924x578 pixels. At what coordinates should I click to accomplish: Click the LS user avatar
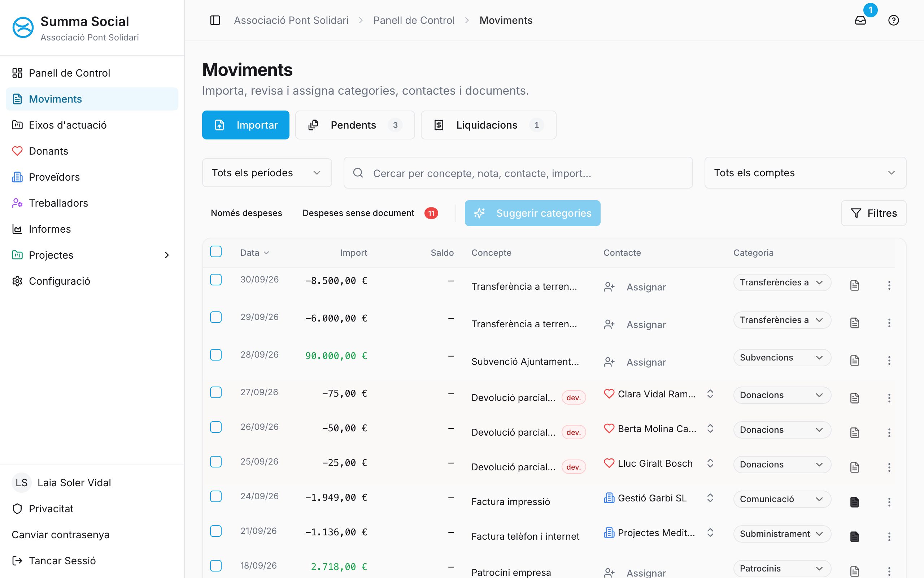21,482
